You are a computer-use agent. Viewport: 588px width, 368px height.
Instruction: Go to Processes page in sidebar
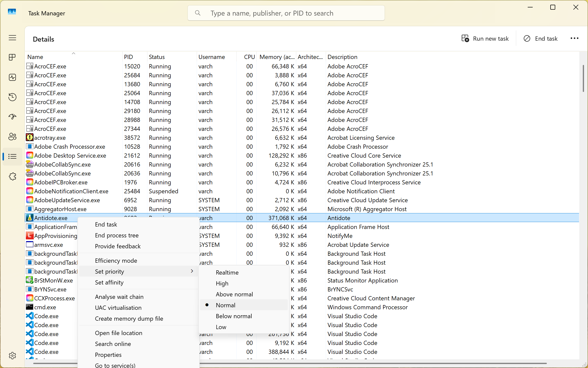pos(12,57)
